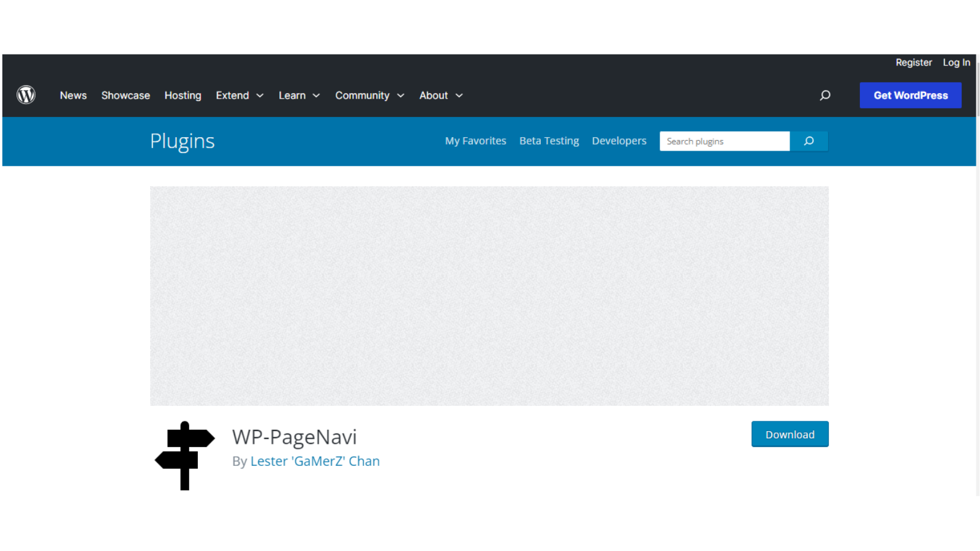The width and height of the screenshot is (980, 551).
Task: Select Hosting in the top navigation
Action: click(x=183, y=96)
